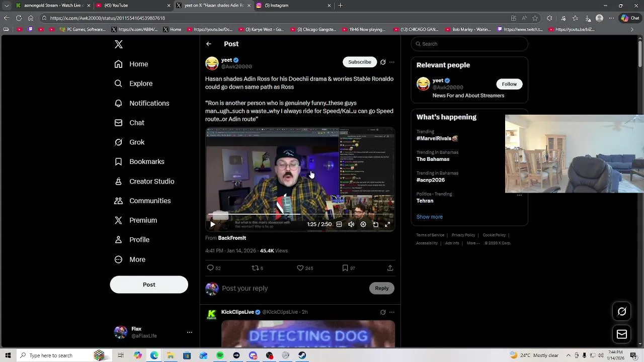Viewport: 644px width, 362px height.
Task: Open the Explore page
Action: (x=133, y=83)
